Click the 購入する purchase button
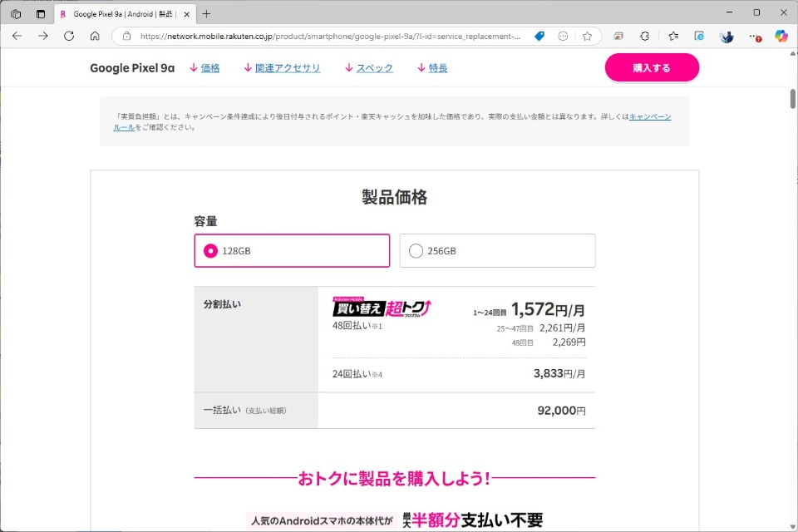The width and height of the screenshot is (798, 532). 652,67
